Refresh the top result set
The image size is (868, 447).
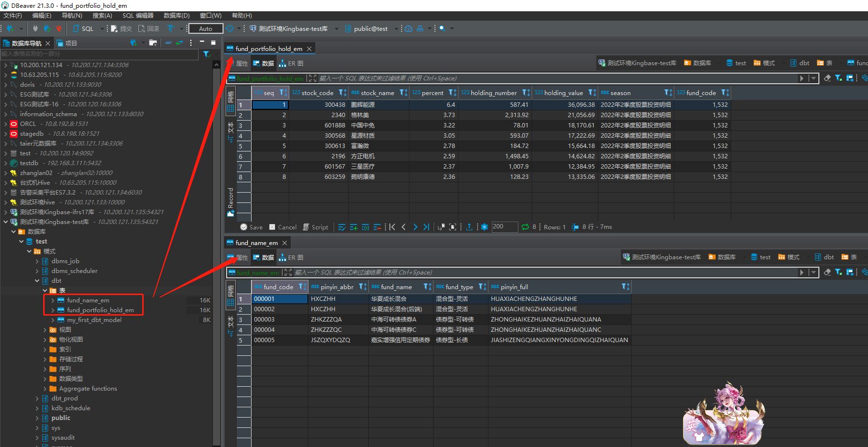pos(525,227)
